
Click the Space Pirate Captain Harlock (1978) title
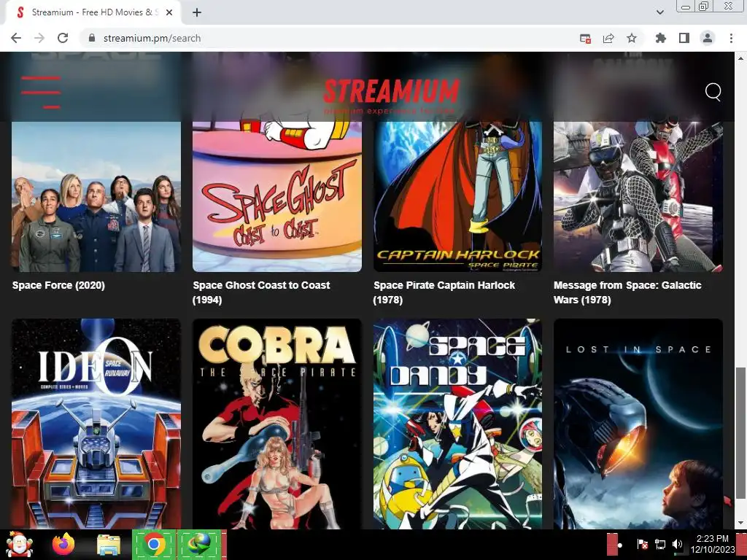[x=444, y=292]
